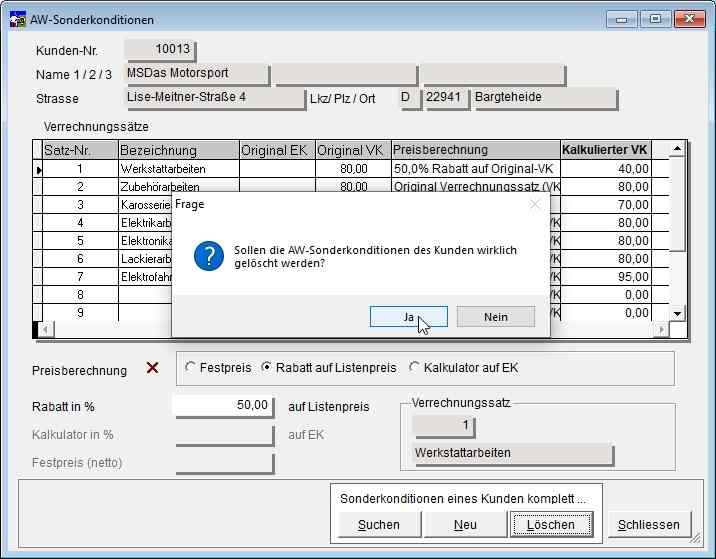This screenshot has height=559, width=716.
Task: Click the third Name field (Name 3)
Action: pyautogui.click(x=493, y=74)
